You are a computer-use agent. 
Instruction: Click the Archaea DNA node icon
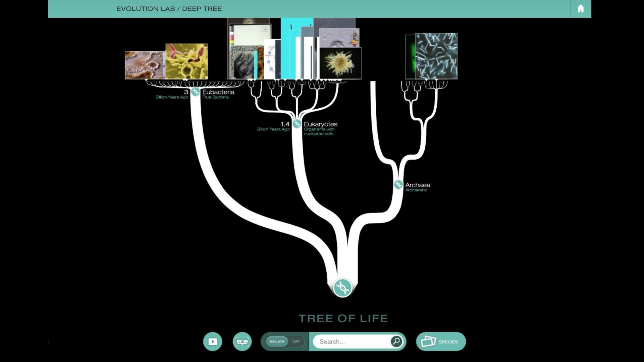click(398, 184)
